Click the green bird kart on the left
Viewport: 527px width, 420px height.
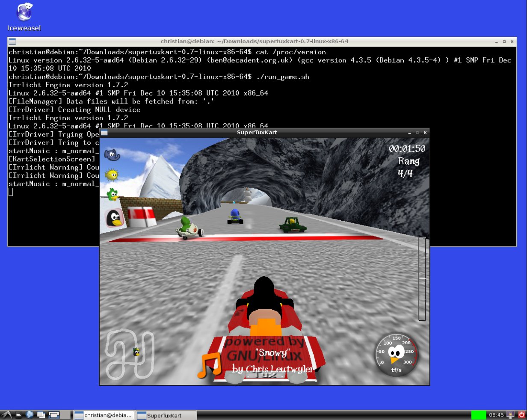click(x=189, y=227)
